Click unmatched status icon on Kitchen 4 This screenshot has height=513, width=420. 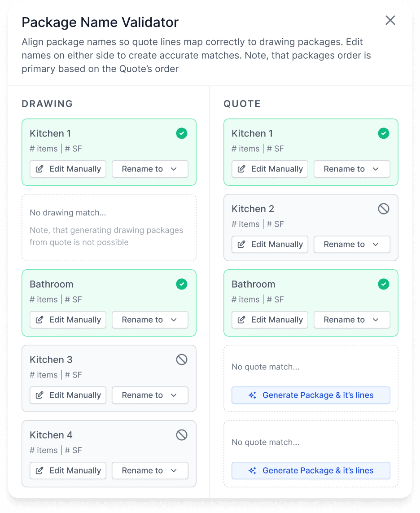pos(182,435)
